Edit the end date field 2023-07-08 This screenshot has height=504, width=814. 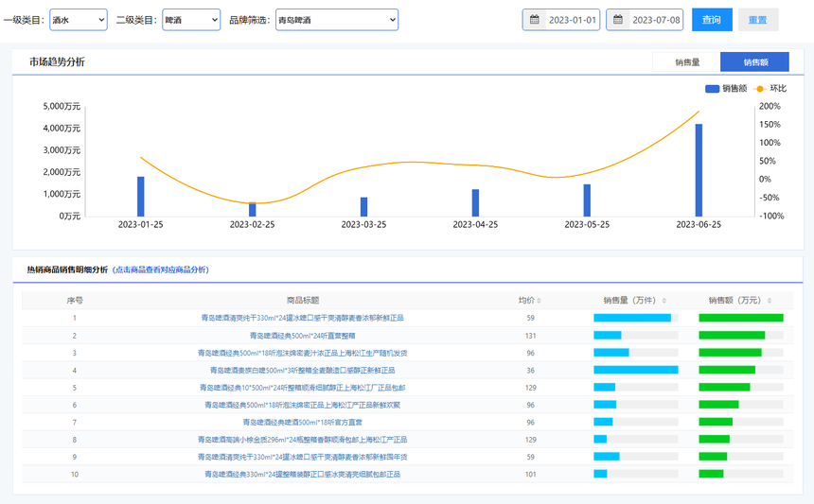[x=656, y=20]
